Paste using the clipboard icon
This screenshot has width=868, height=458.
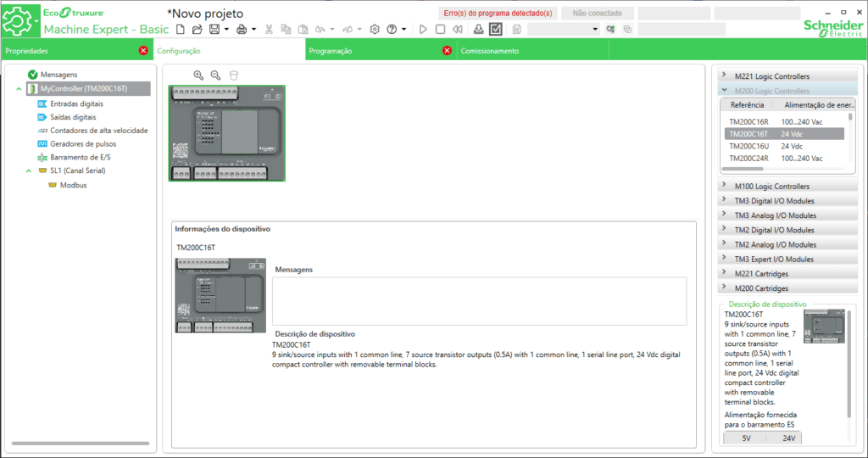pyautogui.click(x=303, y=30)
